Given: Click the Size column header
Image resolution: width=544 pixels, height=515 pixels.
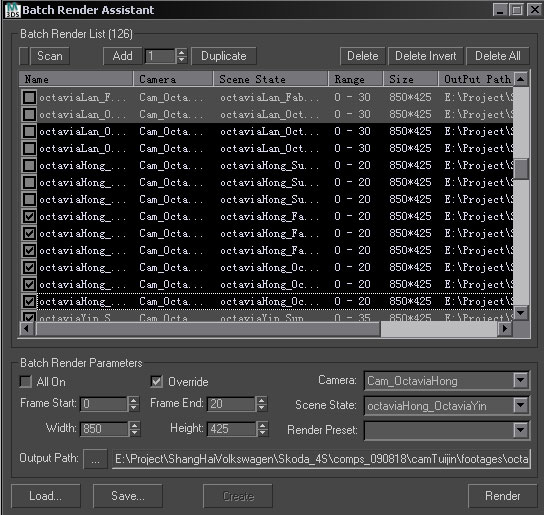Looking at the screenshot, I should pos(411,79).
